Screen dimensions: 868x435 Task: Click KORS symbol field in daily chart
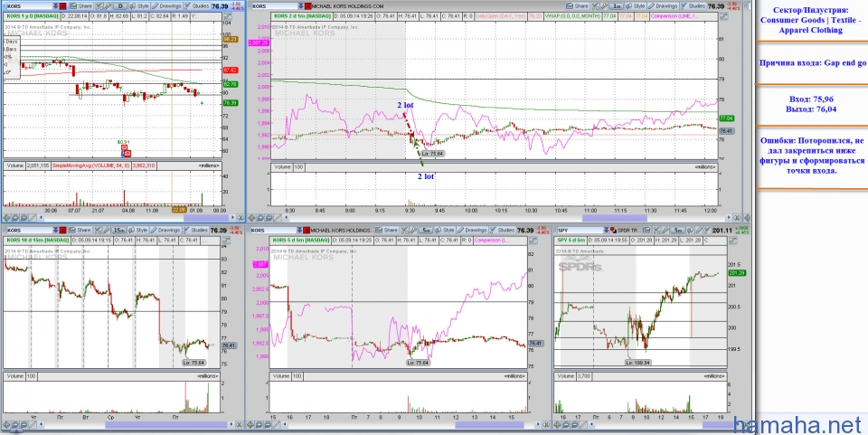click(29, 6)
